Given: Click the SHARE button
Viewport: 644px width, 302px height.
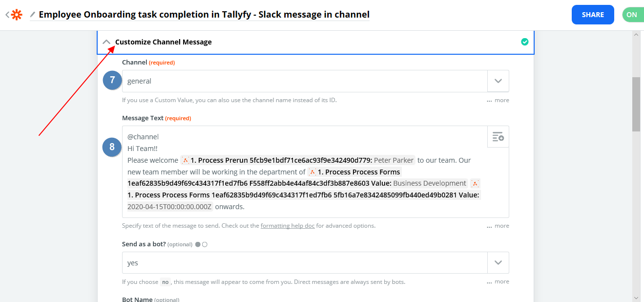Looking at the screenshot, I should pos(593,14).
